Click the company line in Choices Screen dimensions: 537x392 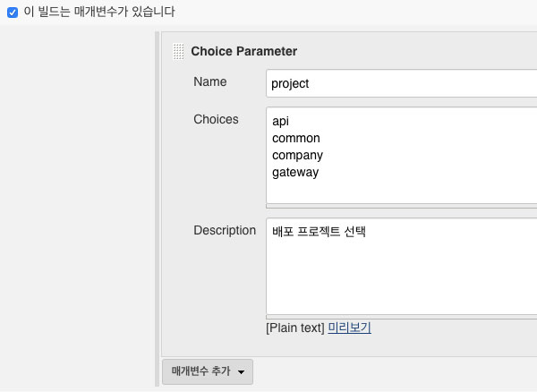(x=297, y=155)
